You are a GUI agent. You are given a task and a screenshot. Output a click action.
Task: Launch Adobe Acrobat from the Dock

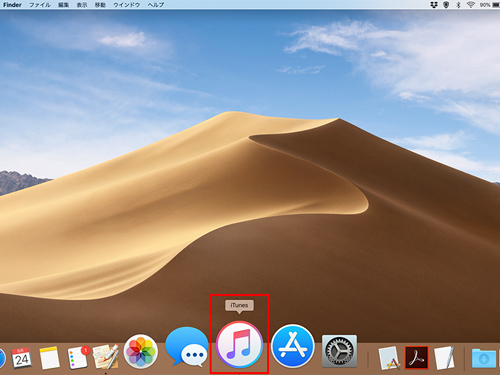click(416, 357)
